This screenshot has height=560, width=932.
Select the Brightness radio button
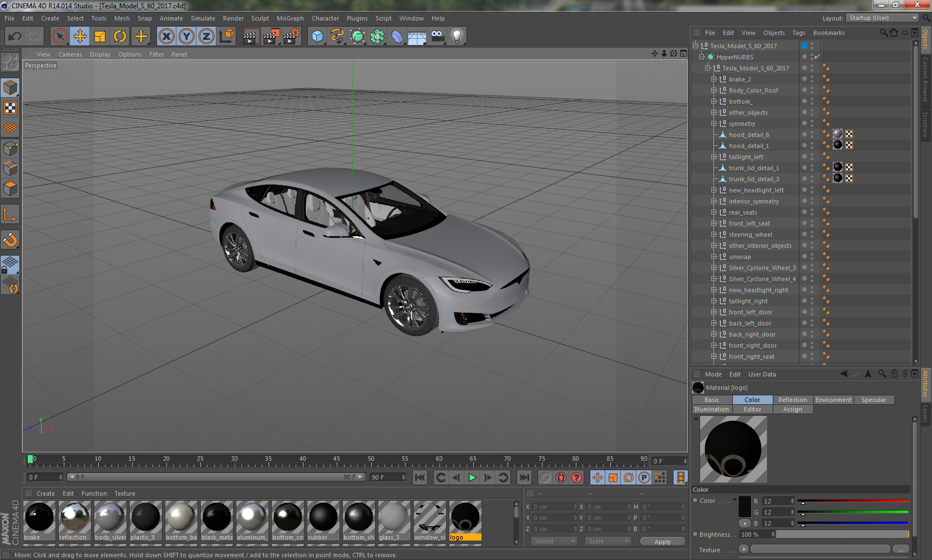695,534
